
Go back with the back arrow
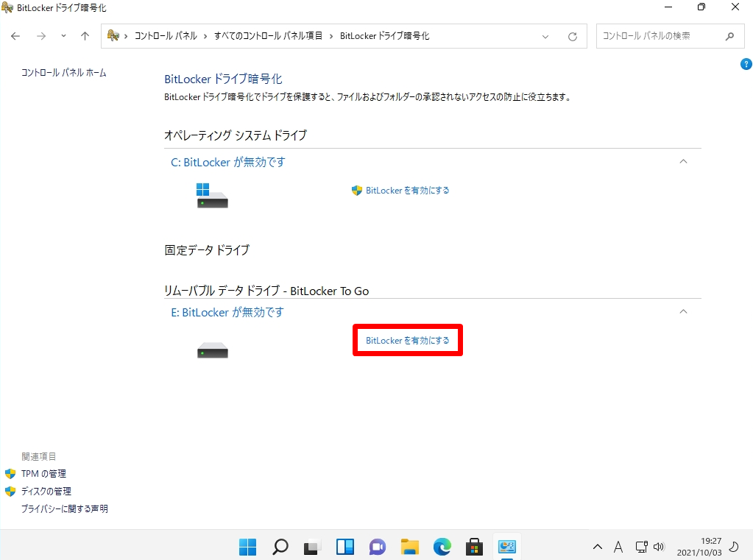pos(15,36)
